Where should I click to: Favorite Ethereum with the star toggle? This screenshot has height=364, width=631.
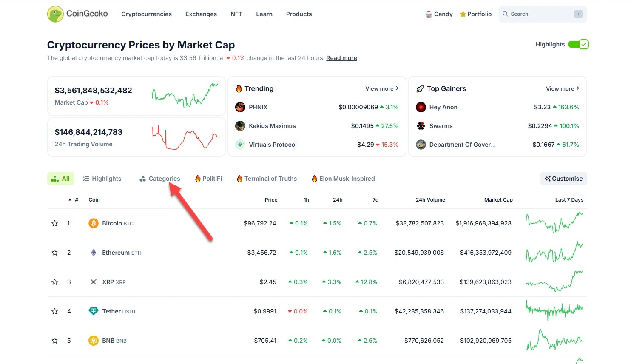click(54, 253)
